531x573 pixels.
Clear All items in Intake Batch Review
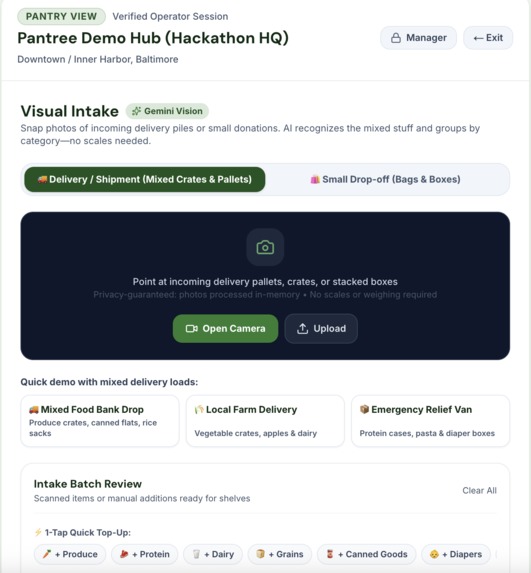(479, 490)
